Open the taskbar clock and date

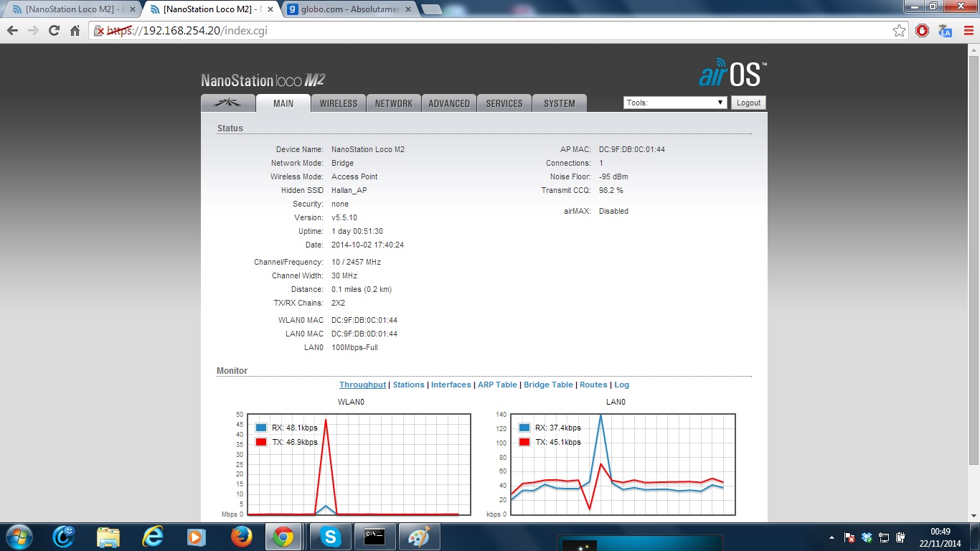[941, 537]
